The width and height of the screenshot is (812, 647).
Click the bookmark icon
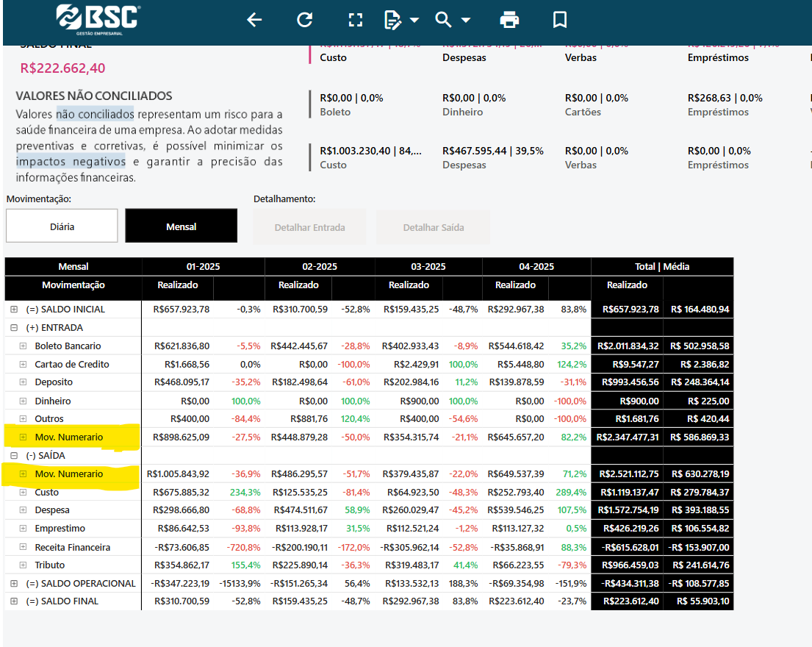click(x=560, y=20)
